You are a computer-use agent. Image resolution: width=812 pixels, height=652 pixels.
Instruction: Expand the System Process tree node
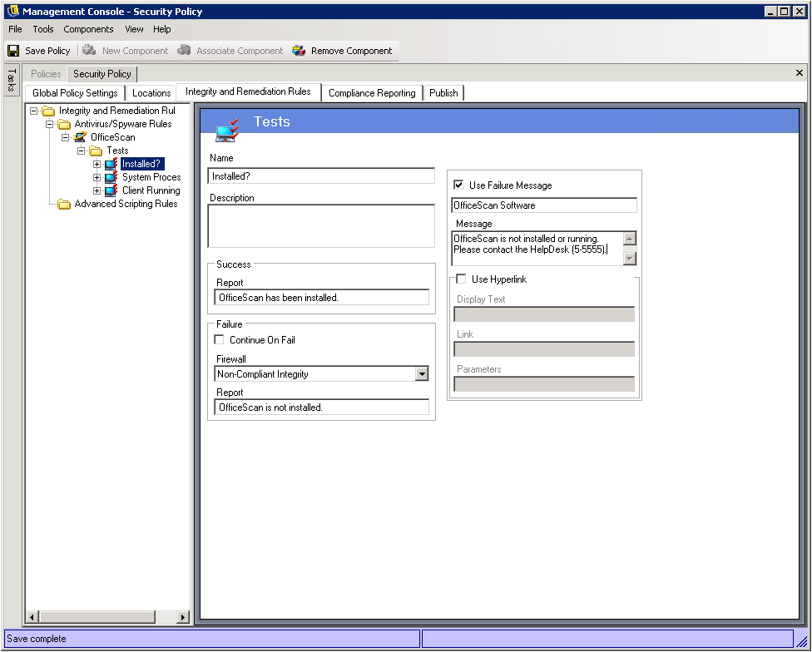coord(97,177)
